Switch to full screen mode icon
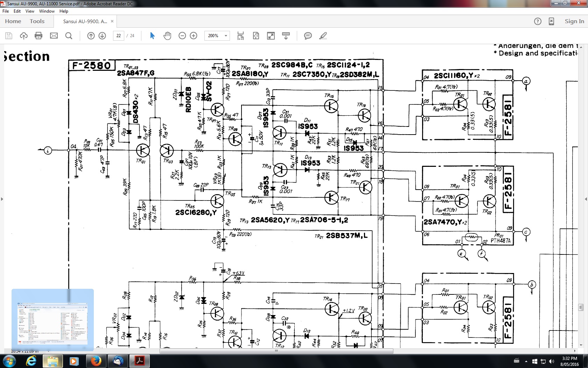Image resolution: width=588 pixels, height=368 pixels. click(x=271, y=36)
